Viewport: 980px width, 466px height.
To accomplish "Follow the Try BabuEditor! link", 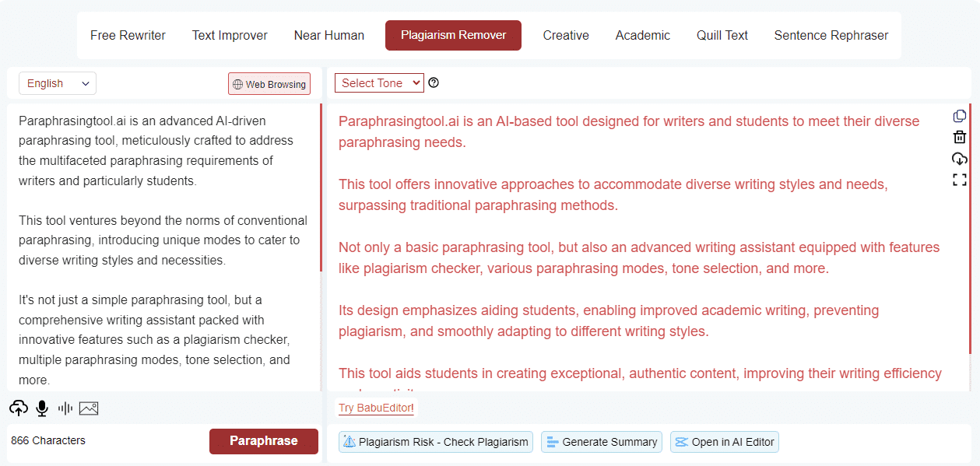I will pyautogui.click(x=376, y=408).
